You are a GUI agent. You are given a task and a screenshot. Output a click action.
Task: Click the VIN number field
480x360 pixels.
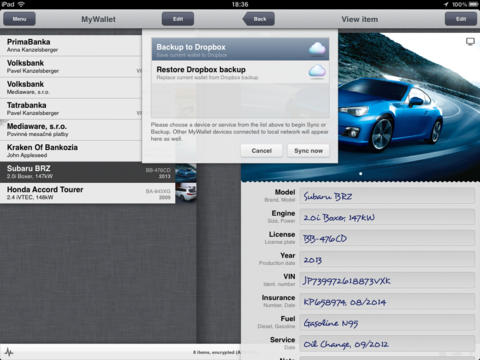click(x=387, y=280)
